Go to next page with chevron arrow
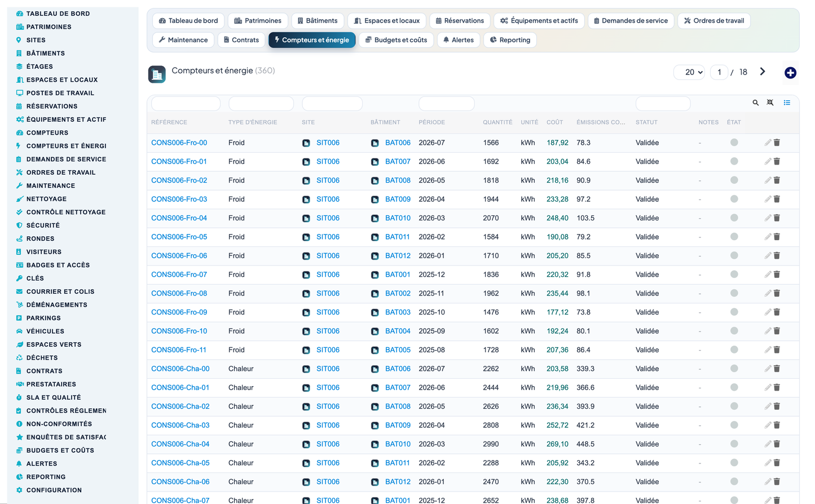The height and width of the screenshot is (504, 815). tap(763, 72)
